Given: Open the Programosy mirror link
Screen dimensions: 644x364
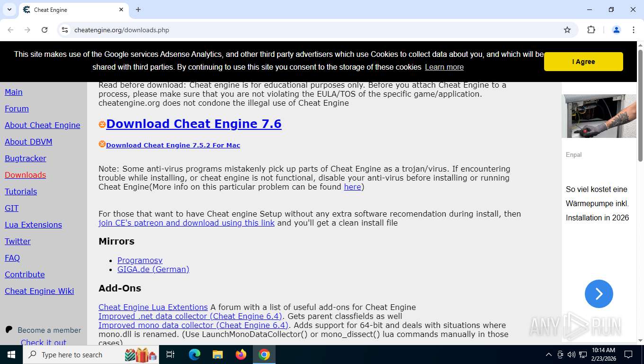Looking at the screenshot, I should click(140, 260).
